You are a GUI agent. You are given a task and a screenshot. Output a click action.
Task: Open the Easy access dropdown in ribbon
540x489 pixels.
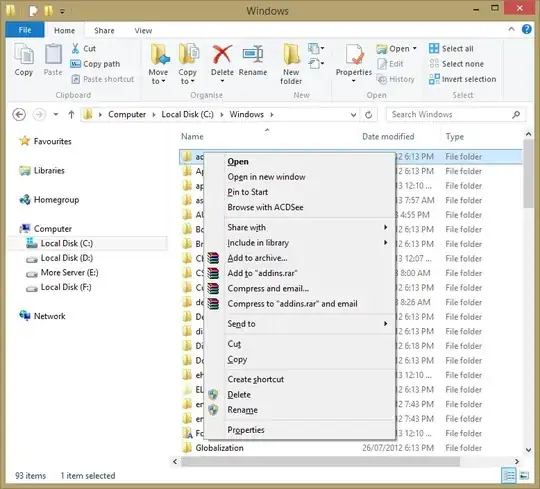316,64
